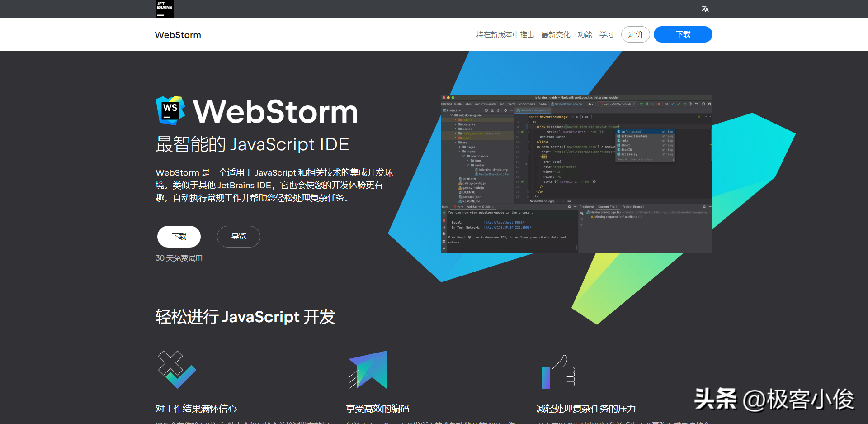This screenshot has height=424, width=868.
Task: Click the 最智能的 JavaScript IDE heading
Action: point(252,144)
